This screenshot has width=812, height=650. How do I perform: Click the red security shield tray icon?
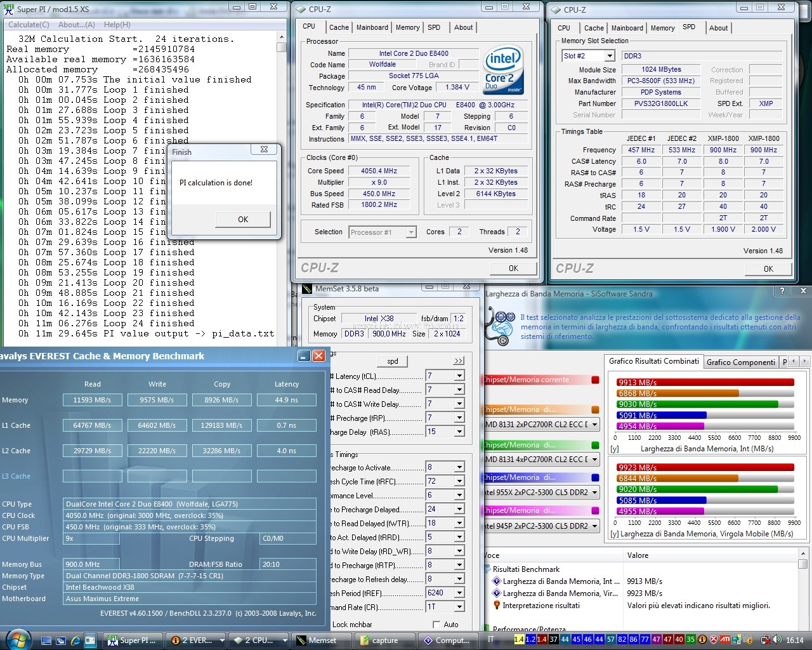coord(714,640)
